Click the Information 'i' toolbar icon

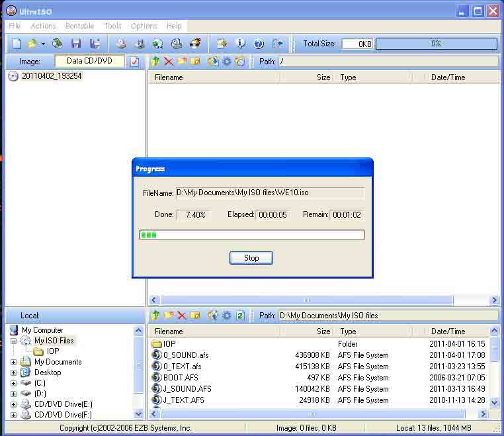click(x=240, y=44)
